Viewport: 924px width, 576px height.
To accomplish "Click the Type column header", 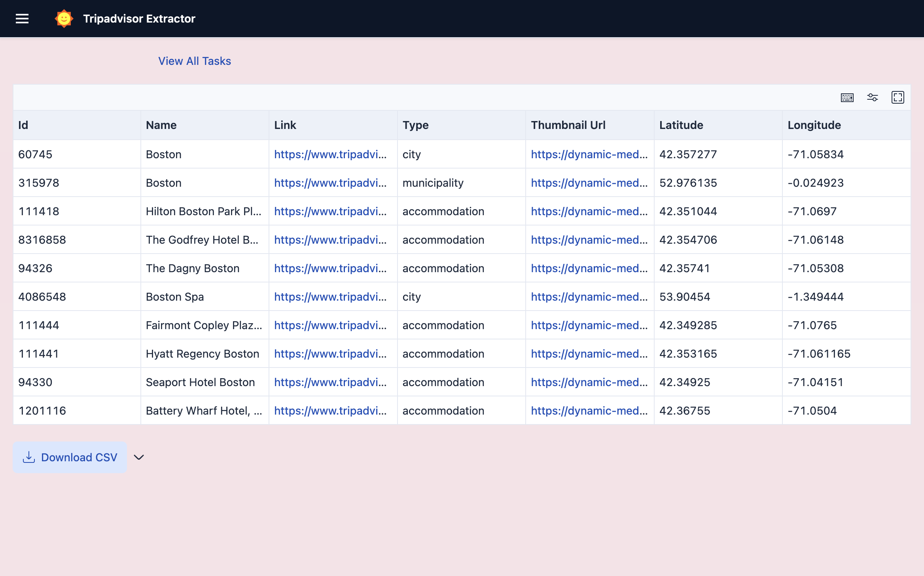I will point(415,125).
